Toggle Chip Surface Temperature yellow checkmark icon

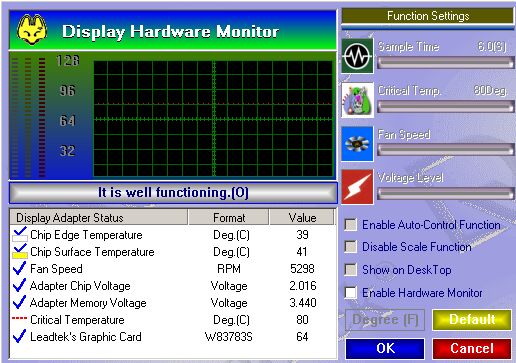19,251
